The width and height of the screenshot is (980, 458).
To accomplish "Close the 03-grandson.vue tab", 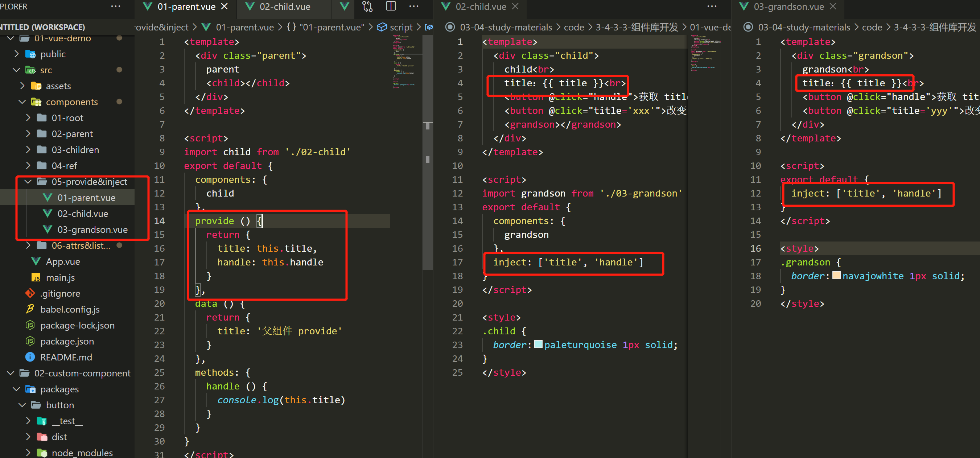I will pos(833,7).
